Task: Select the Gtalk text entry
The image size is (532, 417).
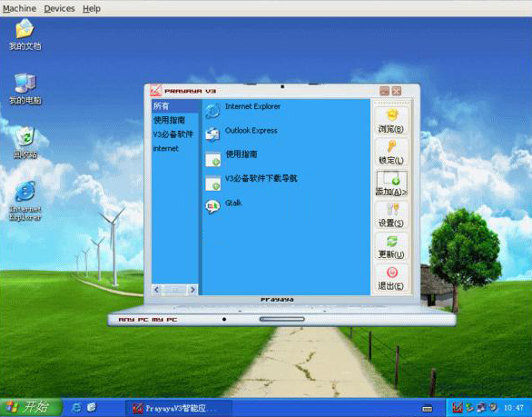Action: click(233, 203)
